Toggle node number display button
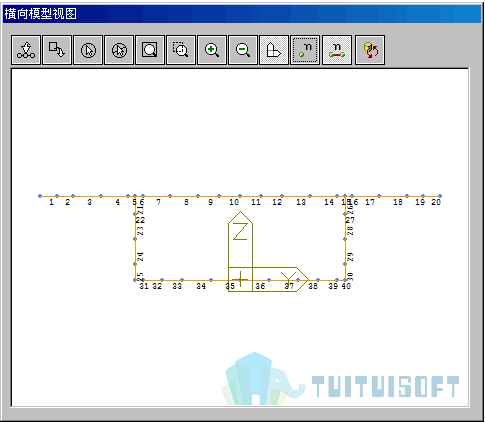 pos(305,50)
